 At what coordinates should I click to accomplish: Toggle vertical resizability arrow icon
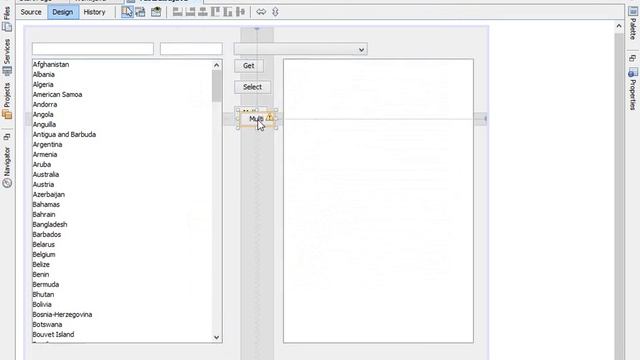[275, 12]
